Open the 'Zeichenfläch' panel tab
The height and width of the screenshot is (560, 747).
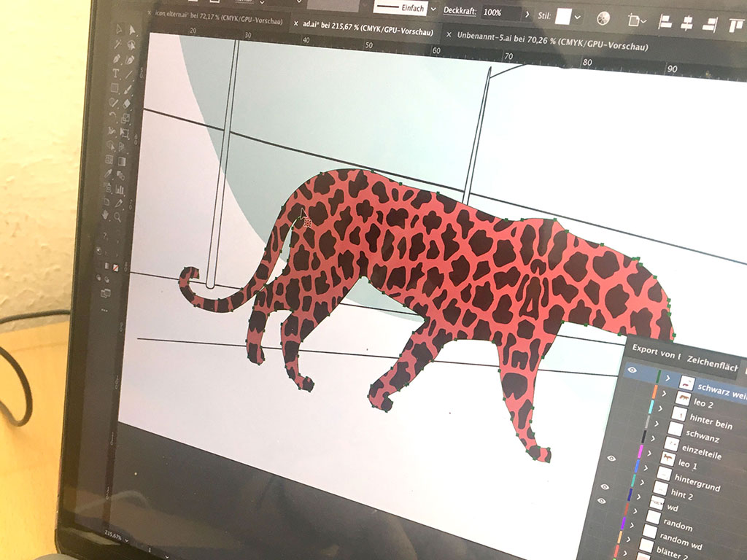(x=712, y=363)
